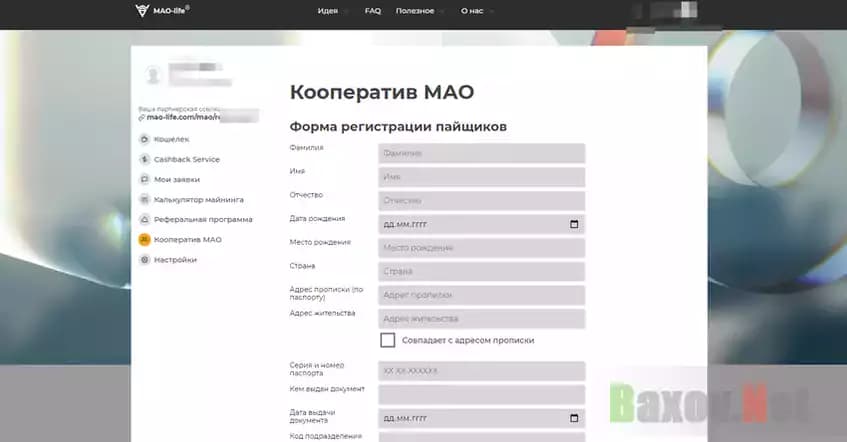847x442 pixels.
Task: Click the Адрес прописки input field
Action: point(482,295)
